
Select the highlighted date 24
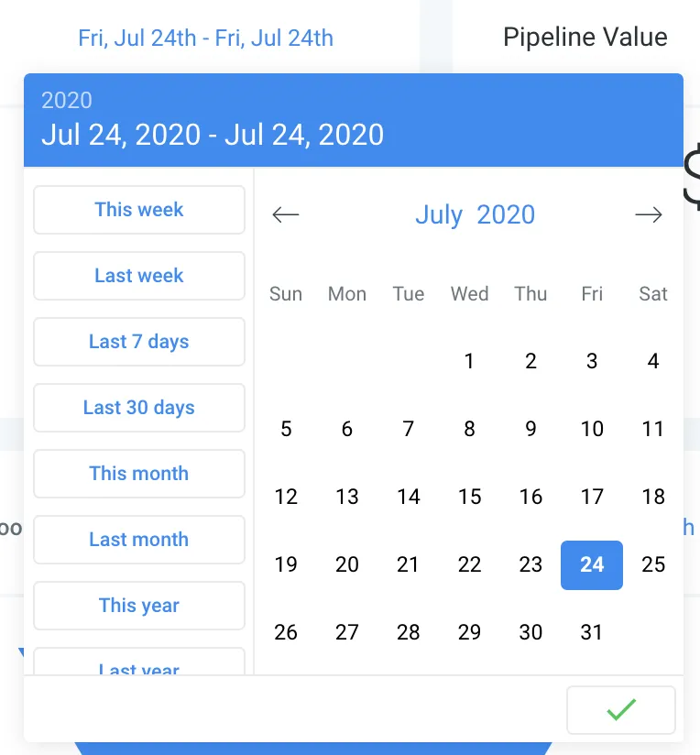[x=592, y=564]
